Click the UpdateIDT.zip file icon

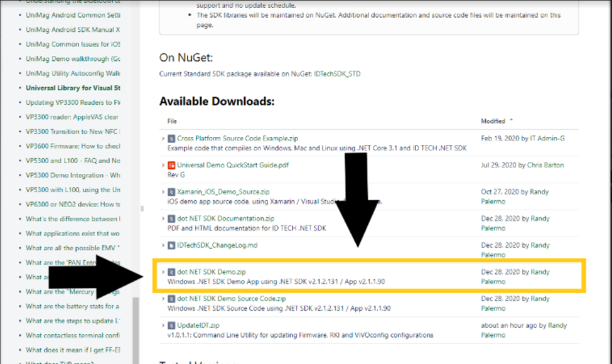point(171,325)
